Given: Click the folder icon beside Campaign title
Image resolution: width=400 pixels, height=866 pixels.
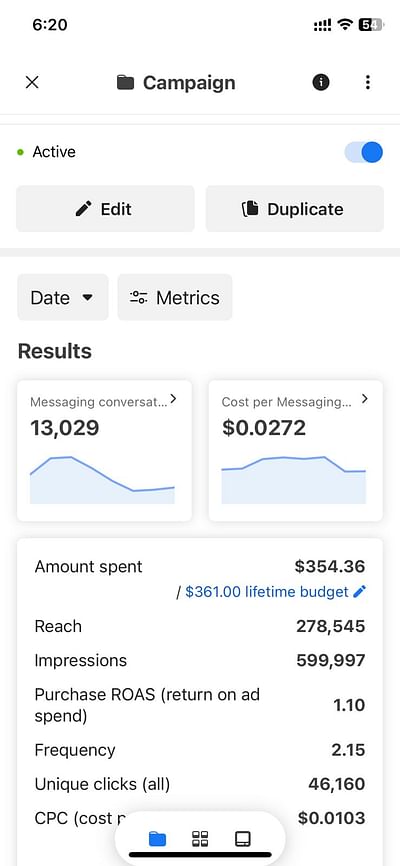Looking at the screenshot, I should tap(125, 83).
